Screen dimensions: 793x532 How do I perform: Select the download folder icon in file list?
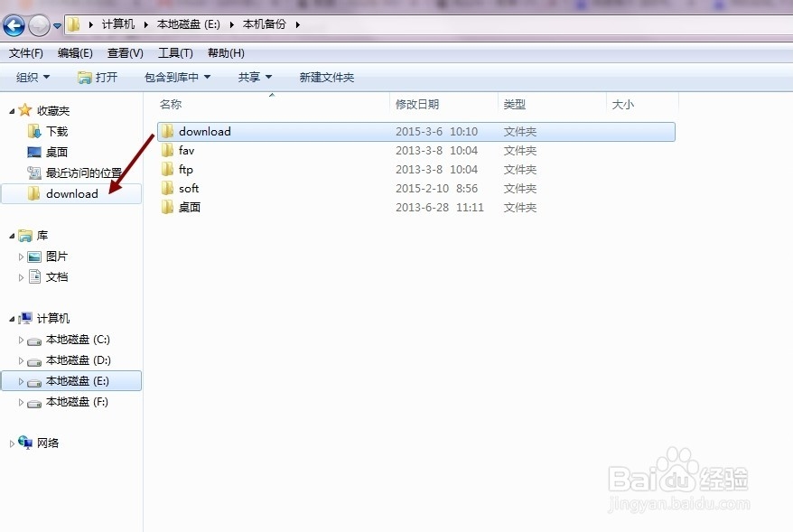[167, 132]
